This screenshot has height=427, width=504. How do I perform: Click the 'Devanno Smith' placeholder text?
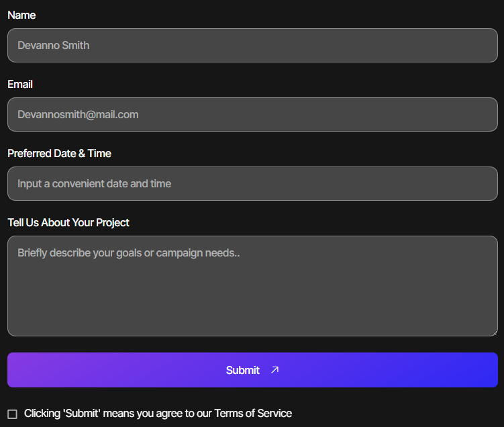coord(54,46)
